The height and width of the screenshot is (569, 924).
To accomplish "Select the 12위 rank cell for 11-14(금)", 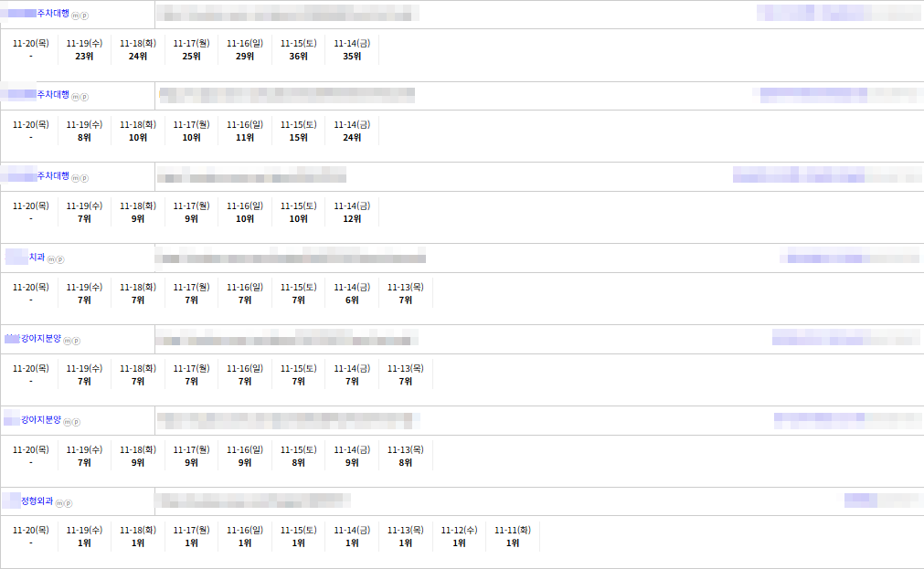I will [352, 219].
